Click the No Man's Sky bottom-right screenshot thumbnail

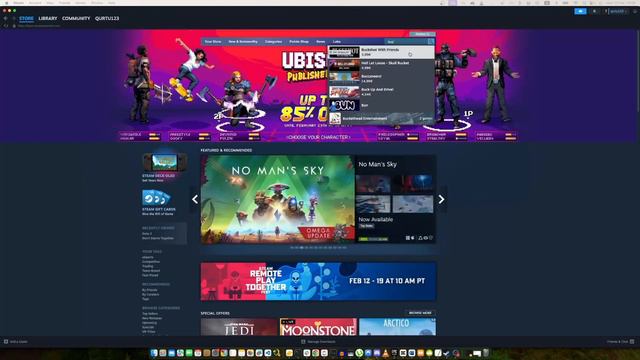[x=413, y=204]
